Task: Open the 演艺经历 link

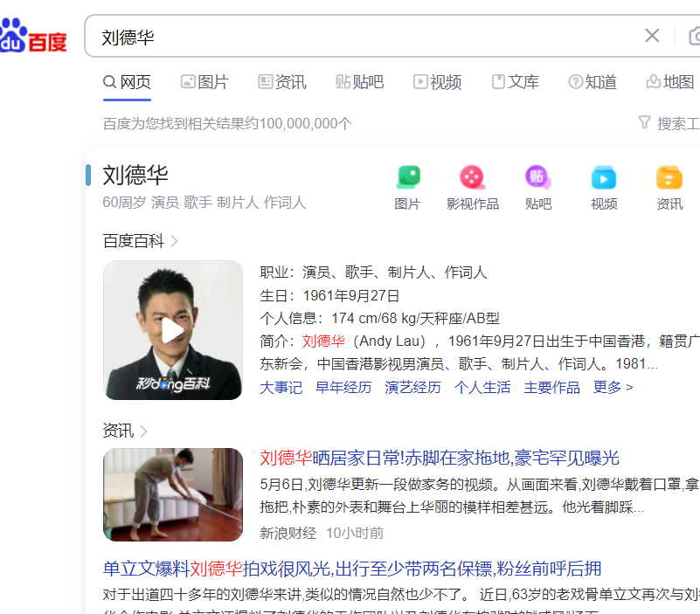Action: pyautogui.click(x=413, y=387)
